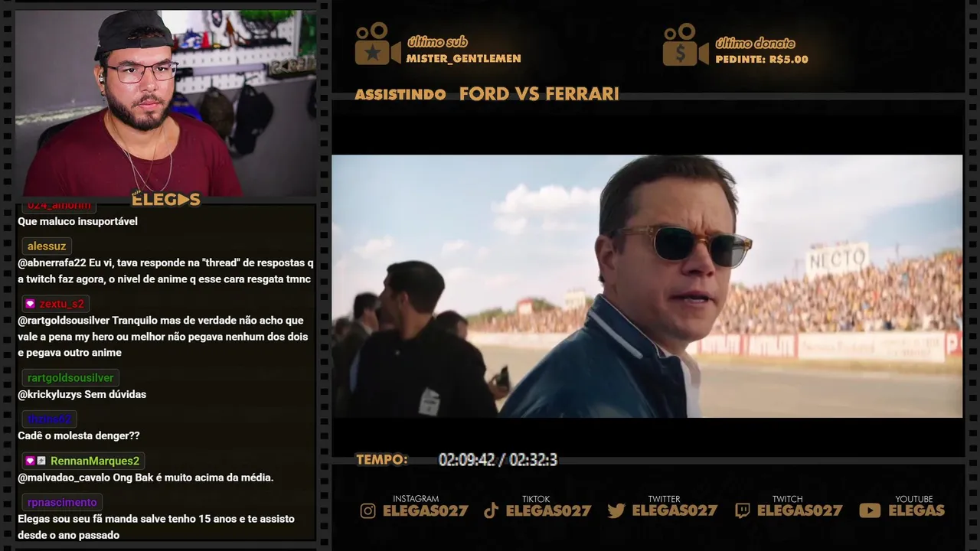Click the YouTube play logo icon

(870, 511)
